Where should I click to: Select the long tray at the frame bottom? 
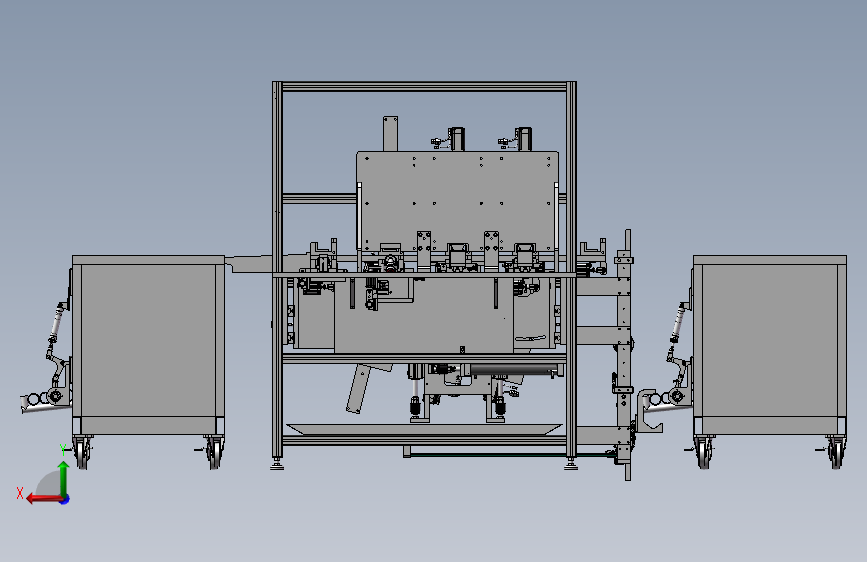point(424,429)
